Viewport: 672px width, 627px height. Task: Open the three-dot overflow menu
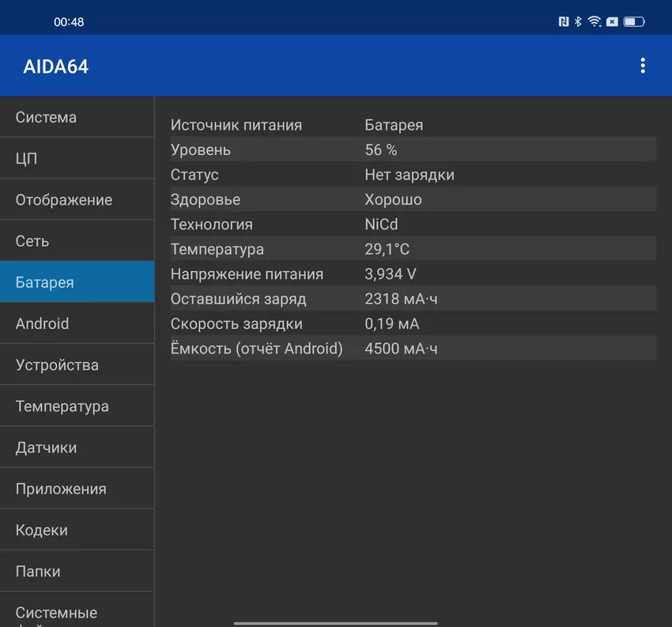pos(643,66)
